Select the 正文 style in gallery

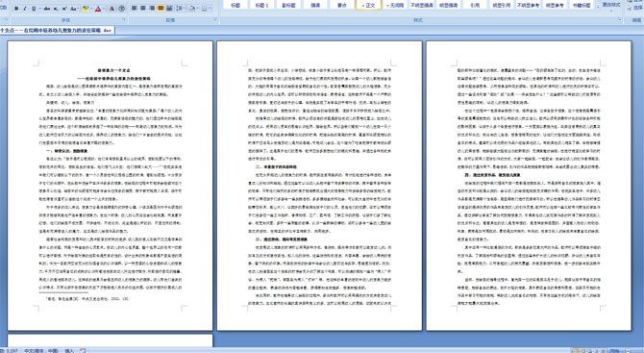point(368,5)
